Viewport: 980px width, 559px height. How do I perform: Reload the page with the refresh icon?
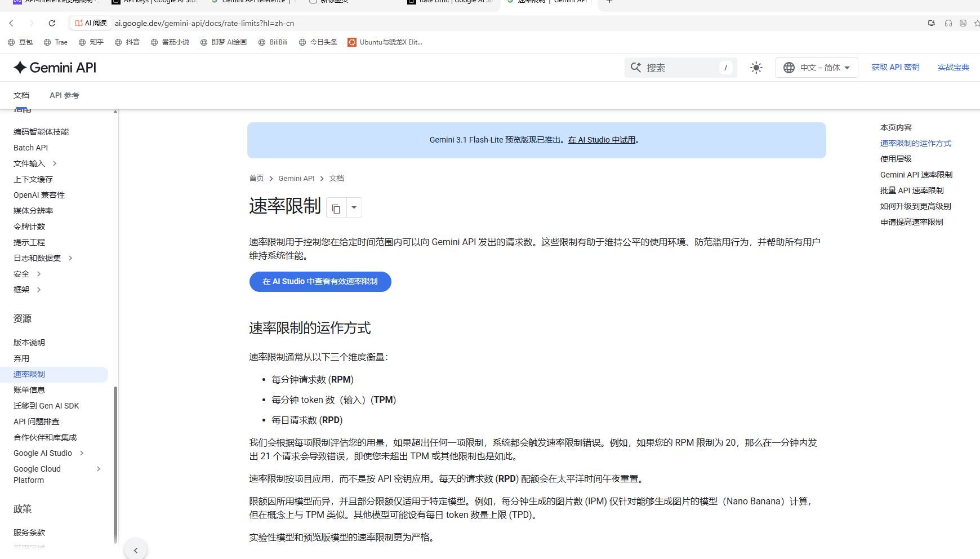(52, 23)
